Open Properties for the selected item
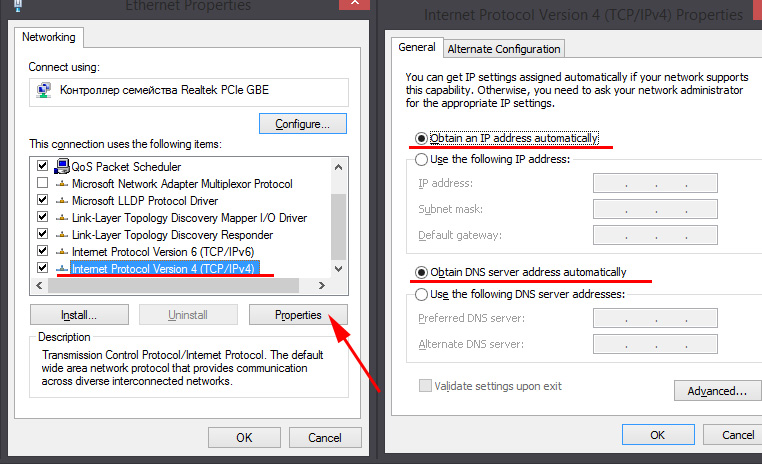This screenshot has height=464, width=762. pyautogui.click(x=298, y=315)
